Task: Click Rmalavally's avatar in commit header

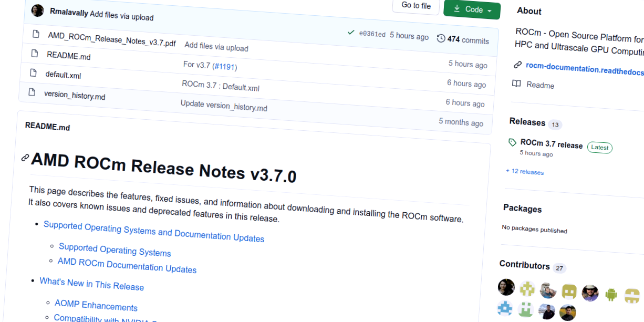Action: (38, 11)
